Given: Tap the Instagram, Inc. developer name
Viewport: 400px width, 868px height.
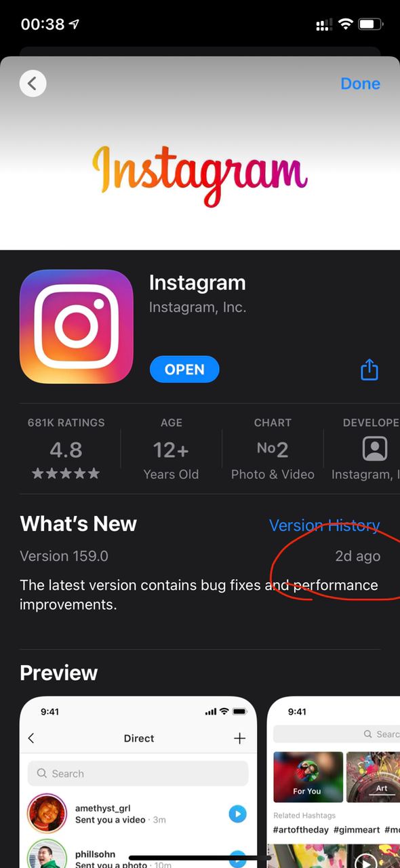Looking at the screenshot, I should click(x=197, y=307).
